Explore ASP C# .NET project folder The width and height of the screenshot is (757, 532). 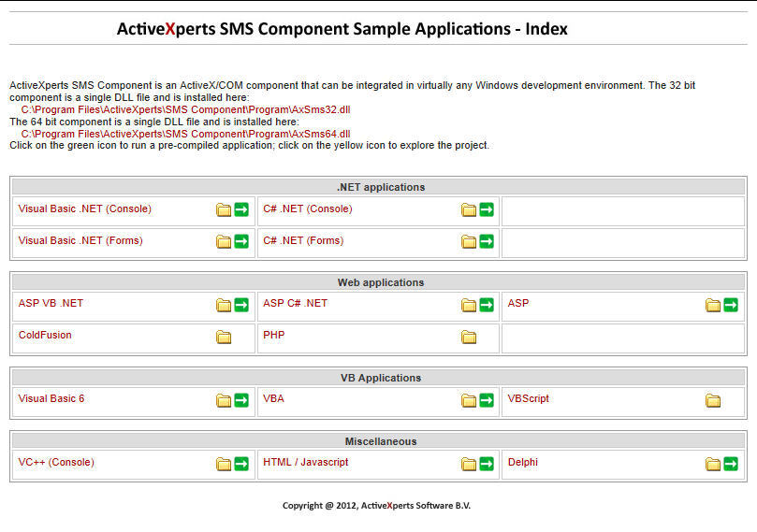tap(469, 306)
